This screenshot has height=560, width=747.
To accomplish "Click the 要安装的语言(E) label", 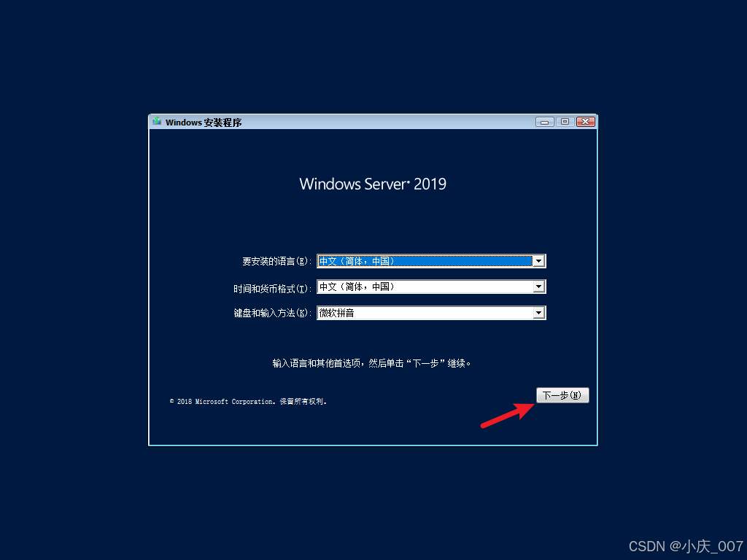I will pos(276,262).
